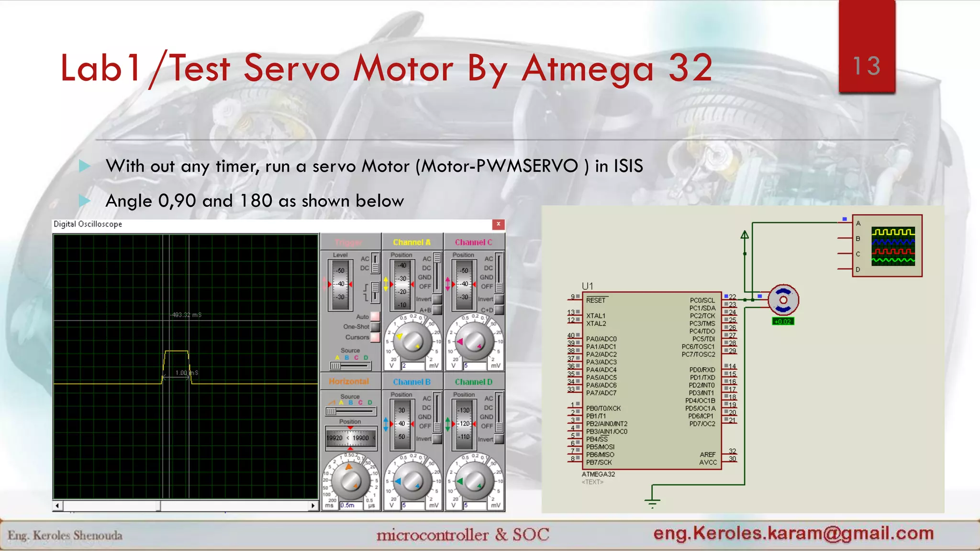This screenshot has height=551, width=980.
Task: Click the Horizontal timebase knob
Action: pos(350,481)
